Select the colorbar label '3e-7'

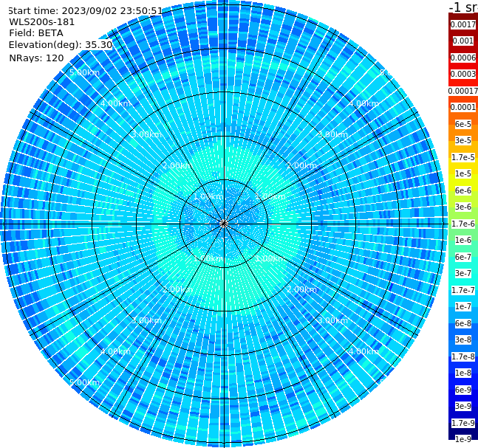coord(463,273)
